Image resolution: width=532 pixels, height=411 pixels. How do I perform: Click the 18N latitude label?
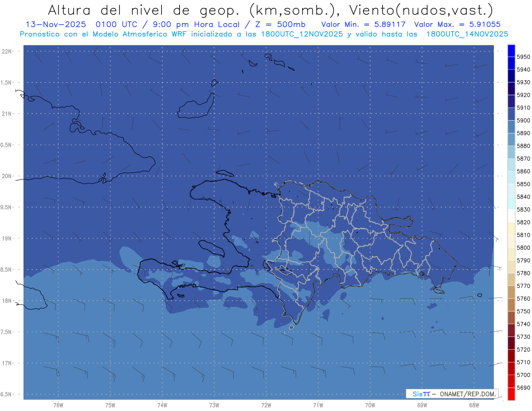point(7,301)
